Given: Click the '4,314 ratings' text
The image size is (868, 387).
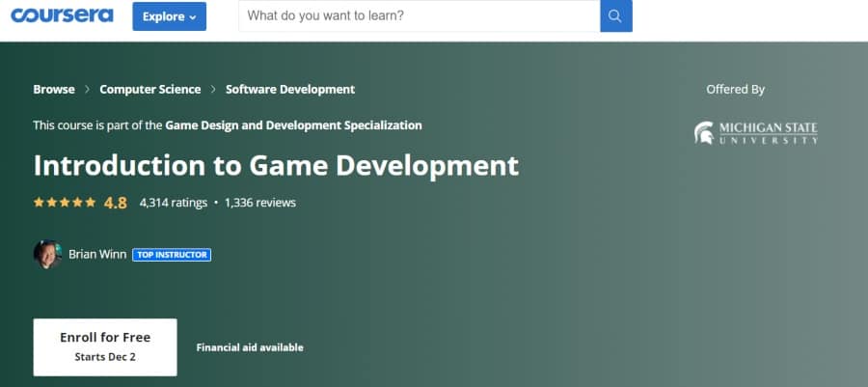Looking at the screenshot, I should [x=174, y=203].
